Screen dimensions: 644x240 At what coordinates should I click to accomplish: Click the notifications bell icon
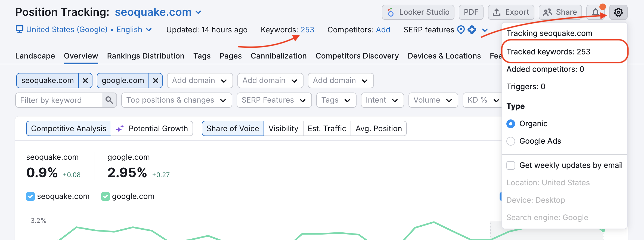[595, 12]
